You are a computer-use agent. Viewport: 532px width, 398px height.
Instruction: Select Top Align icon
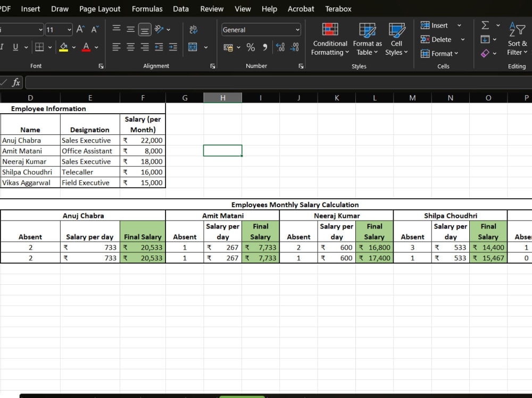point(117,29)
